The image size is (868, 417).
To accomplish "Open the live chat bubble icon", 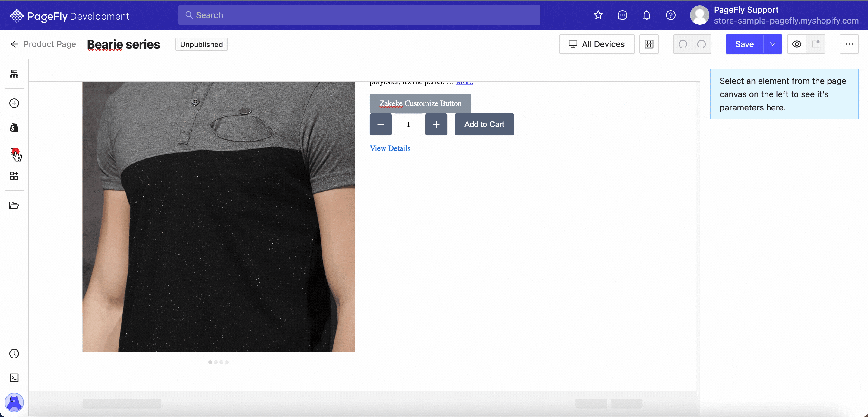I will click(622, 15).
